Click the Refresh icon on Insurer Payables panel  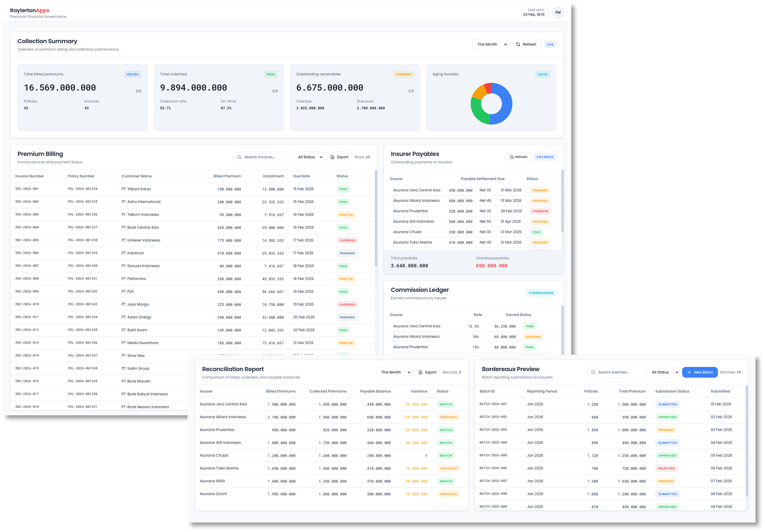pos(511,157)
